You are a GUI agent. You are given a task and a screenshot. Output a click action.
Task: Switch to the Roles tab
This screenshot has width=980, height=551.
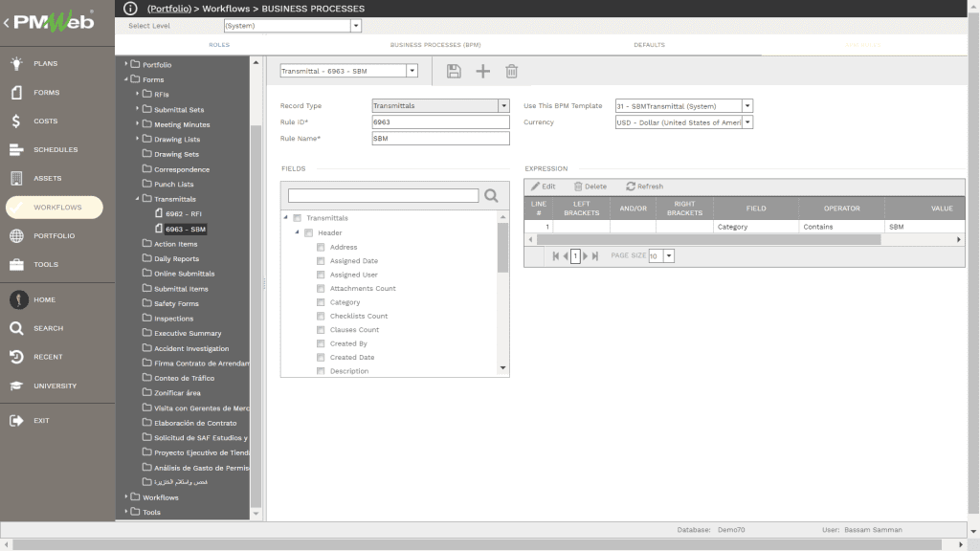[219, 45]
